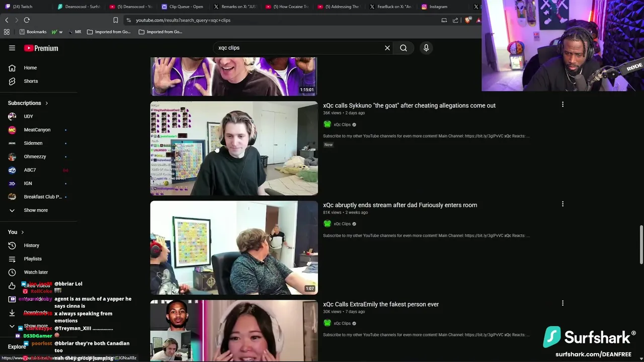The height and width of the screenshot is (362, 644).
Task: Open the cast icon in the address bar
Action: coord(444,20)
